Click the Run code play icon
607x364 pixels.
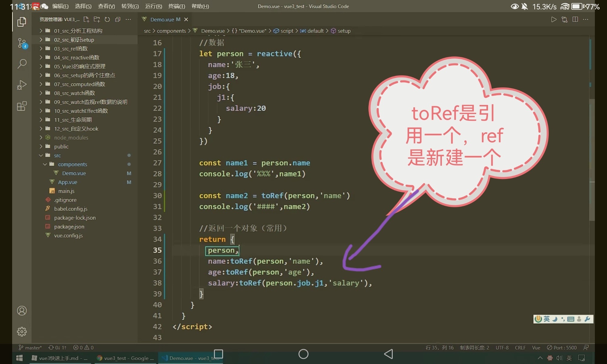point(554,19)
